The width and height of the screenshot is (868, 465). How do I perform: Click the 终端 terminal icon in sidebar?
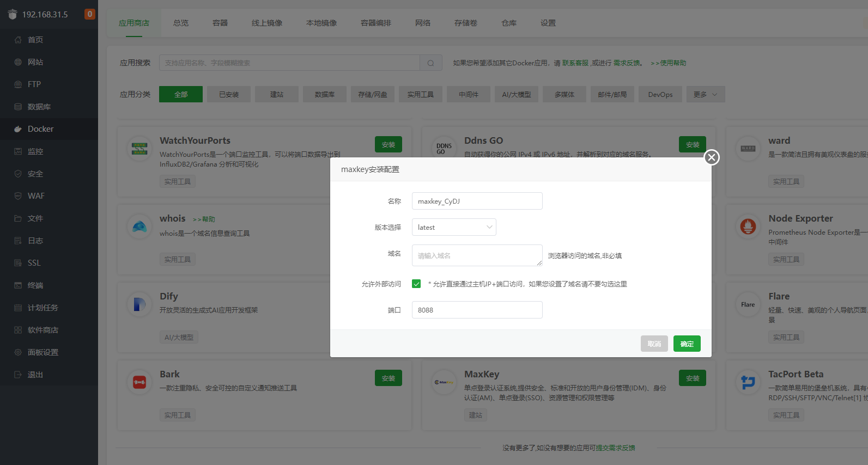(x=18, y=285)
